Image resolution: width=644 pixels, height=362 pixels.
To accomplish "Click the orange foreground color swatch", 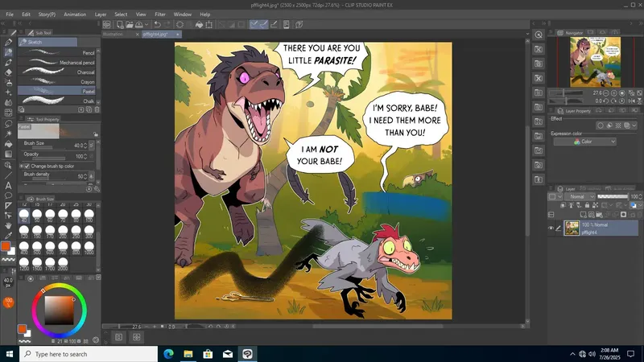I will (x=6, y=246).
